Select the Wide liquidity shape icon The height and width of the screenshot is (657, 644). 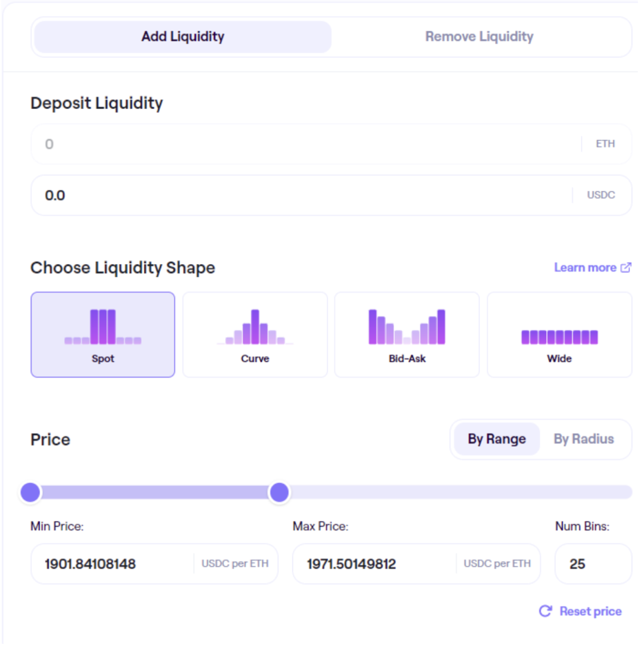click(x=559, y=337)
